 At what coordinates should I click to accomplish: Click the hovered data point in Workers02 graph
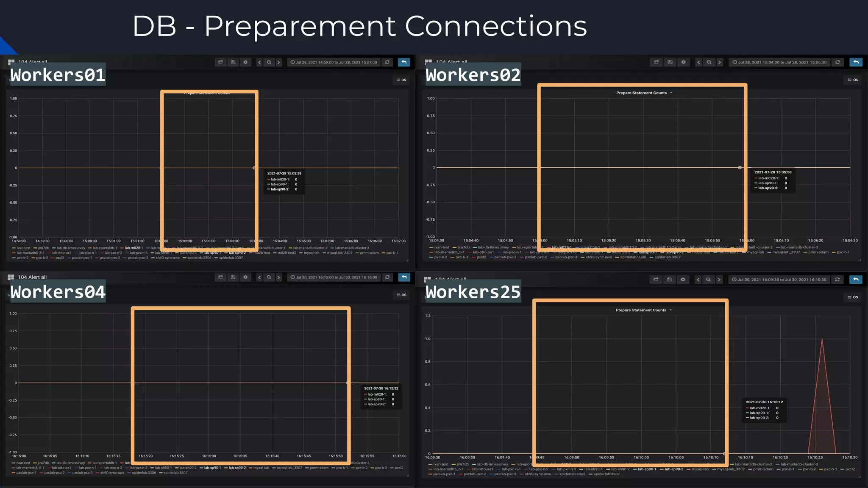tap(740, 168)
